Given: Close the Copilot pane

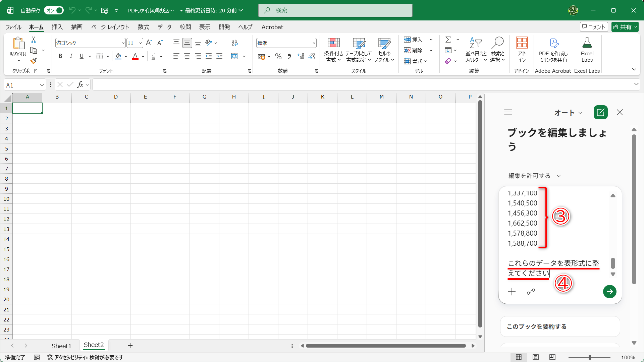Looking at the screenshot, I should (620, 112).
